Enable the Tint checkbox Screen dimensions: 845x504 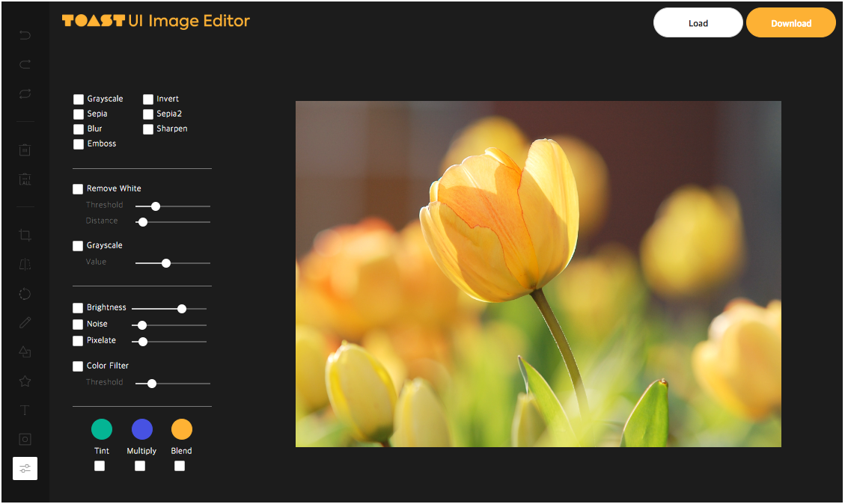coord(100,465)
